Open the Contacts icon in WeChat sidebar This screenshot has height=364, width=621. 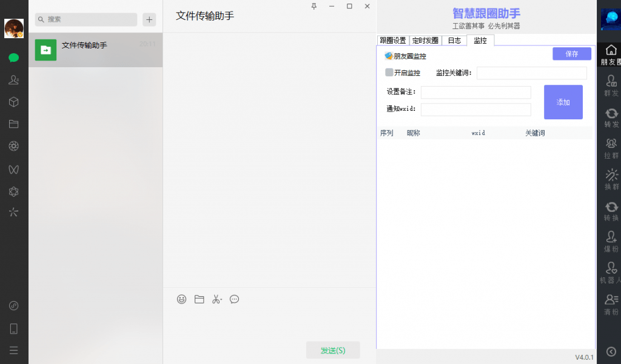[x=14, y=80]
